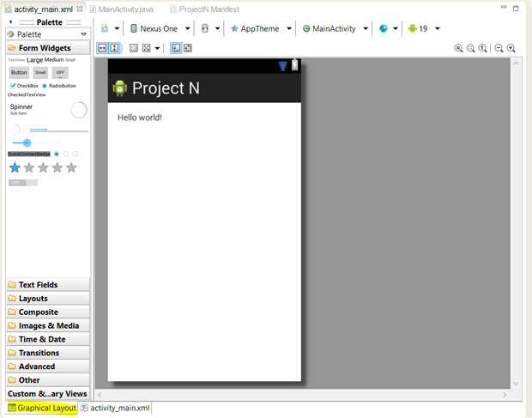Open the Nexus One device dropdown
This screenshot has width=532, height=418.
pos(158,28)
